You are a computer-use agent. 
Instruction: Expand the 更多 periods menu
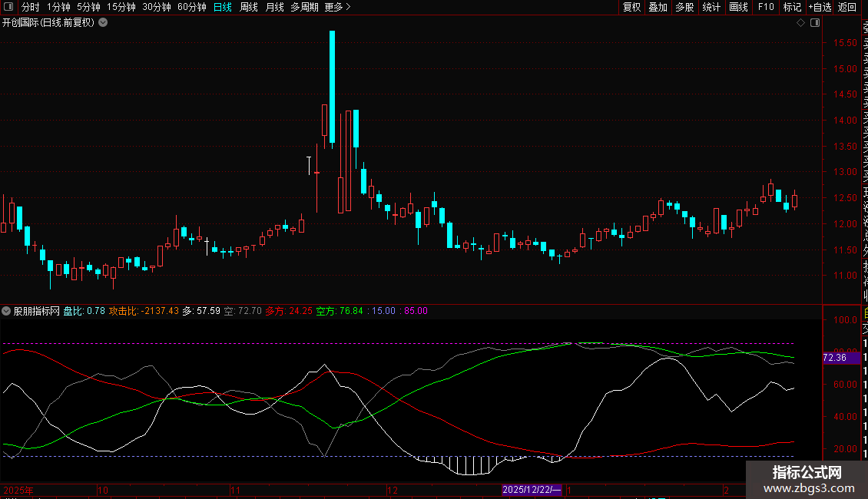point(337,7)
